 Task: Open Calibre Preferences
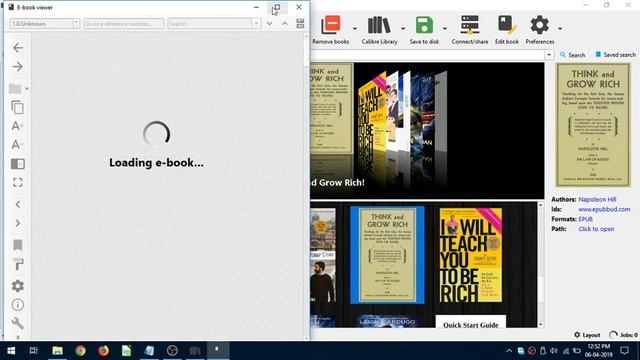point(540,29)
